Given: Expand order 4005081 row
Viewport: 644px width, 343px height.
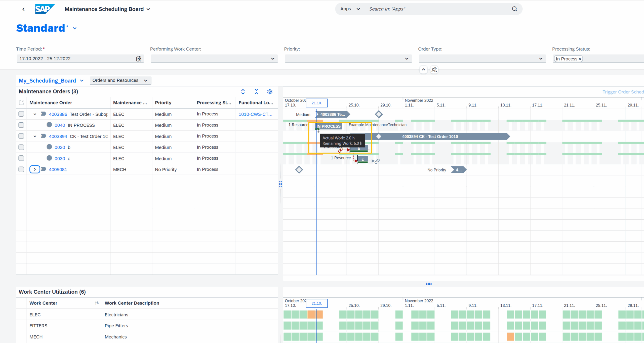Looking at the screenshot, I should pyautogui.click(x=35, y=169).
